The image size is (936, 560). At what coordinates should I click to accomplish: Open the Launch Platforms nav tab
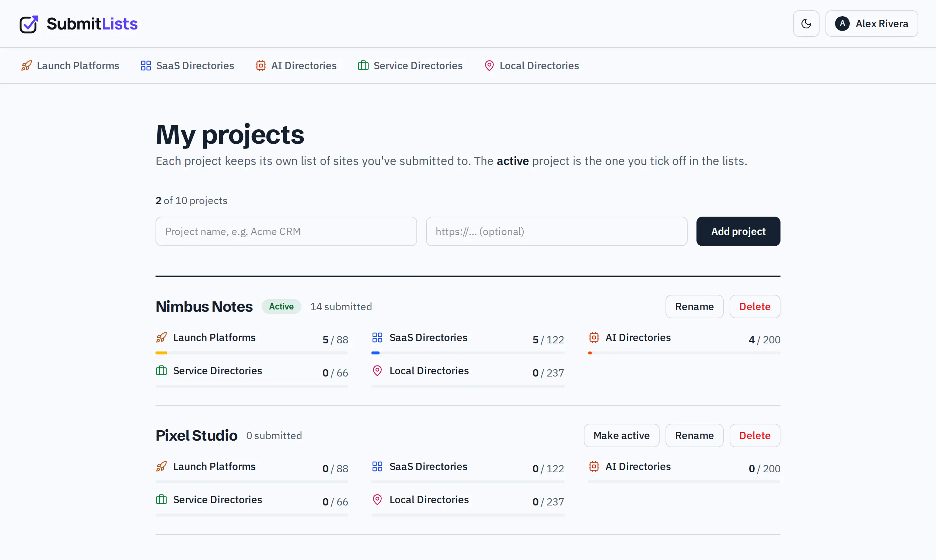(x=70, y=66)
